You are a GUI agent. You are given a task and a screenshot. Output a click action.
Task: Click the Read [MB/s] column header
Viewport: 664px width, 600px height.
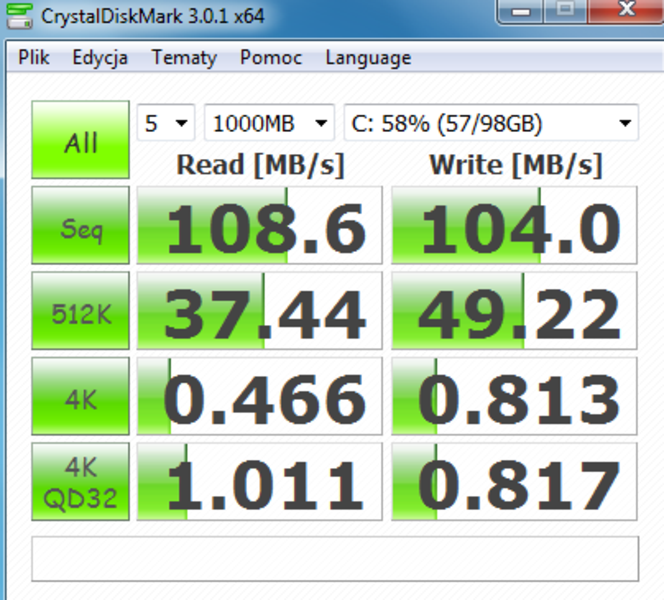point(260,165)
